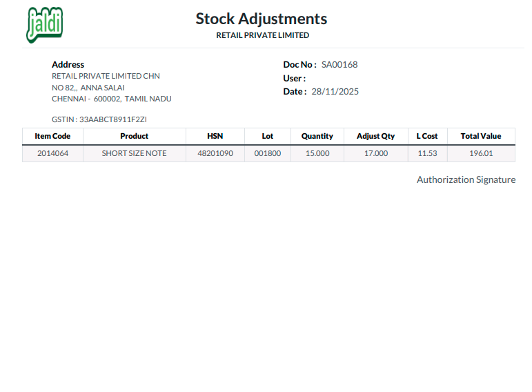
Task: Select RETAIL PRIVATE LIMITED CHN address line
Action: (106, 76)
